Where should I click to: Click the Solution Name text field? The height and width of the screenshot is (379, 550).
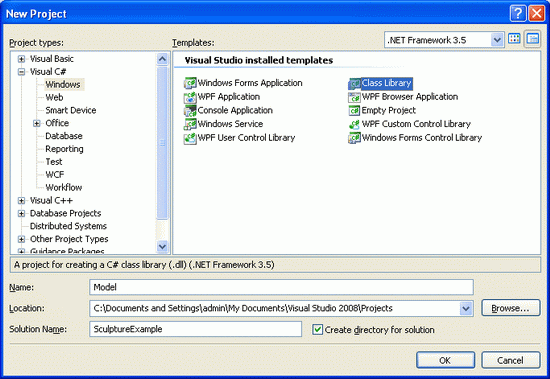[x=195, y=329]
